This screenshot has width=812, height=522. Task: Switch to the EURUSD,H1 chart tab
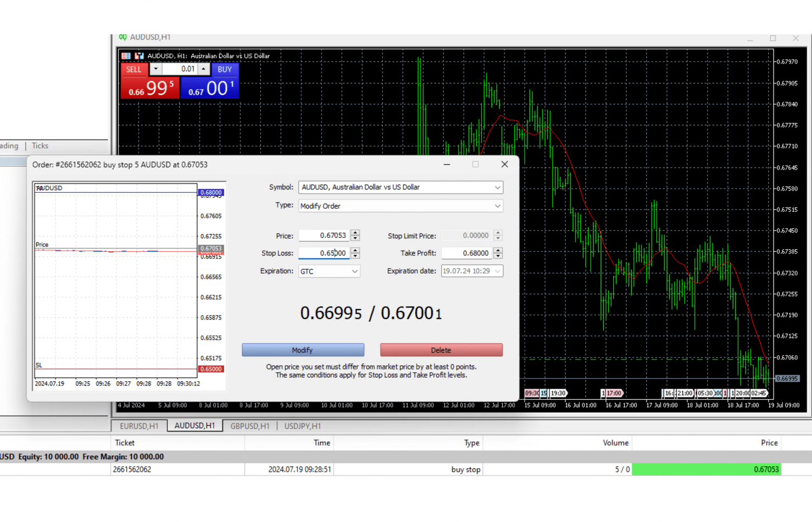(x=139, y=426)
